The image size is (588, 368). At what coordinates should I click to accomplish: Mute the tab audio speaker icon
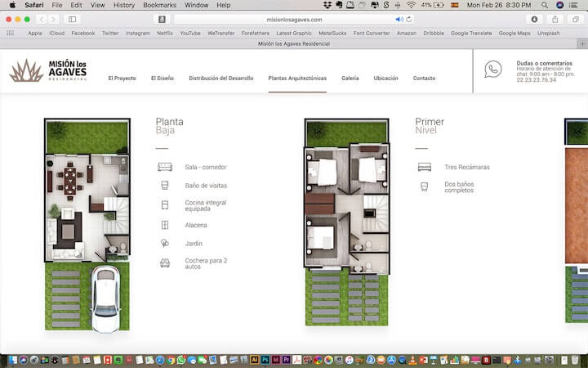(399, 19)
